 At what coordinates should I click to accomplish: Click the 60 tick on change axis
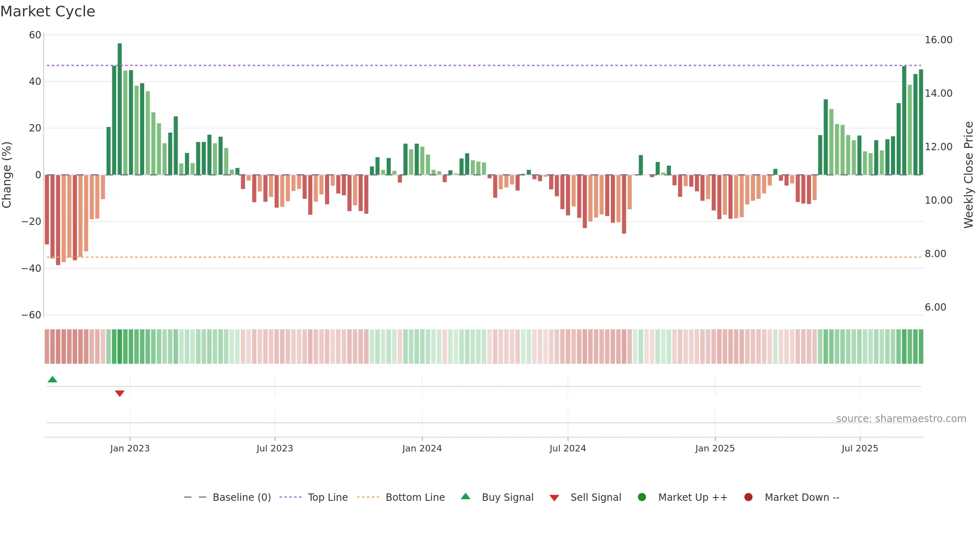35,35
